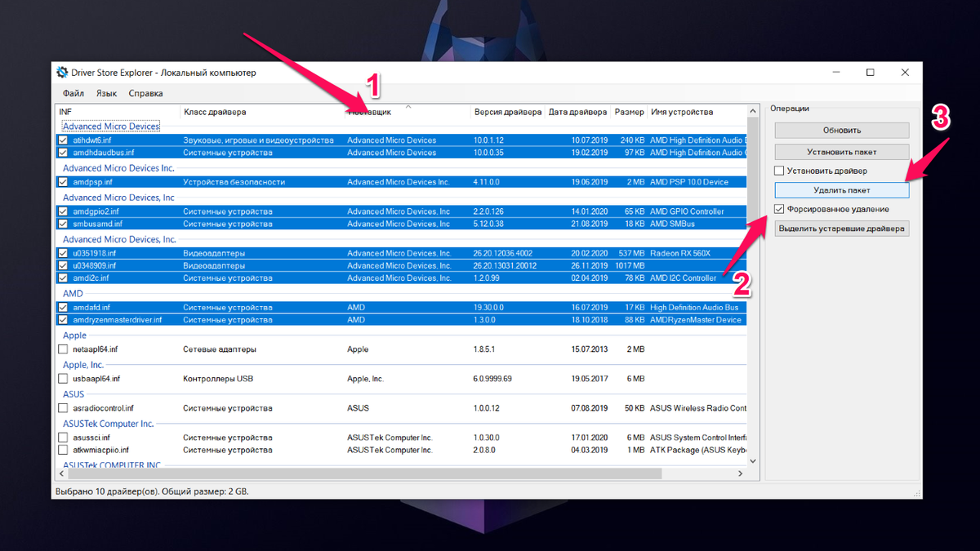
Task: Click the Driver Store Explorer app icon
Action: [62, 73]
